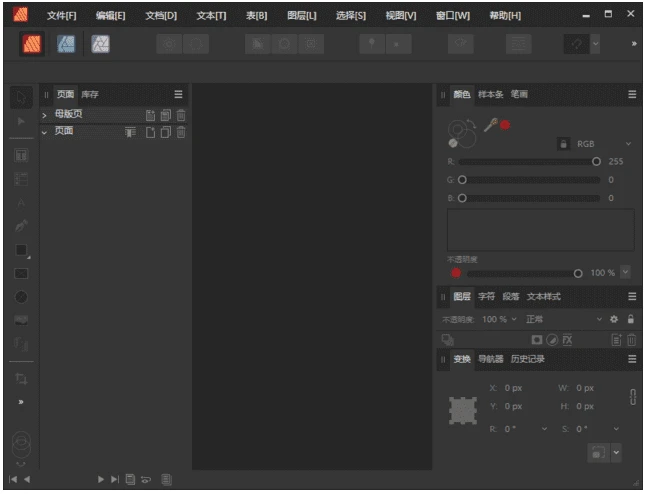The image size is (645, 494).
Task: Select the transform anchor point grid
Action: (x=463, y=411)
